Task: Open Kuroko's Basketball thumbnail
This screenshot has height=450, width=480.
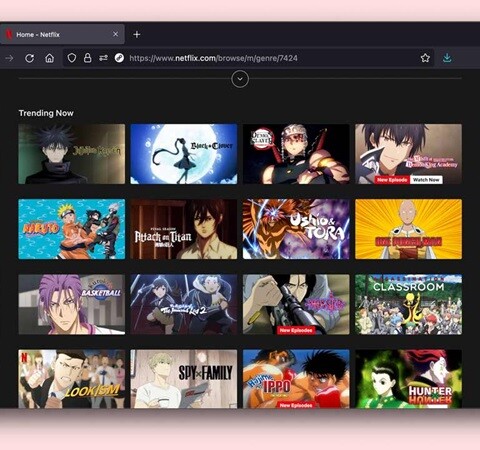Action: tap(72, 304)
